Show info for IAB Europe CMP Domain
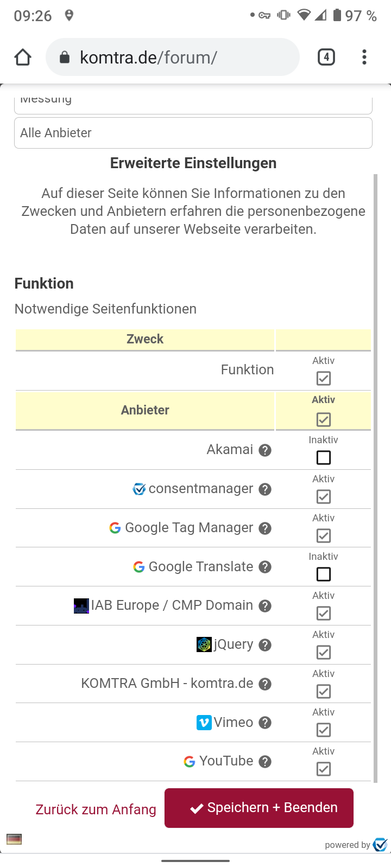 pyautogui.click(x=265, y=606)
